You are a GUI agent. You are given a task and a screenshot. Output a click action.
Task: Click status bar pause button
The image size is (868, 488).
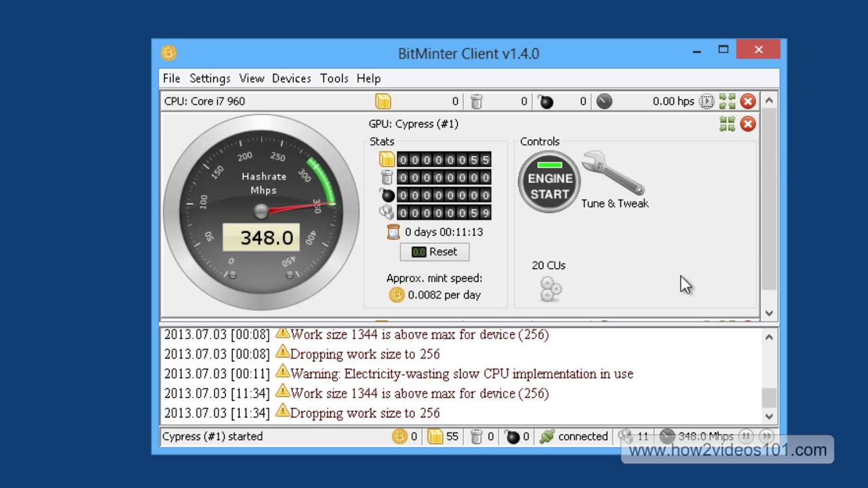(x=746, y=436)
